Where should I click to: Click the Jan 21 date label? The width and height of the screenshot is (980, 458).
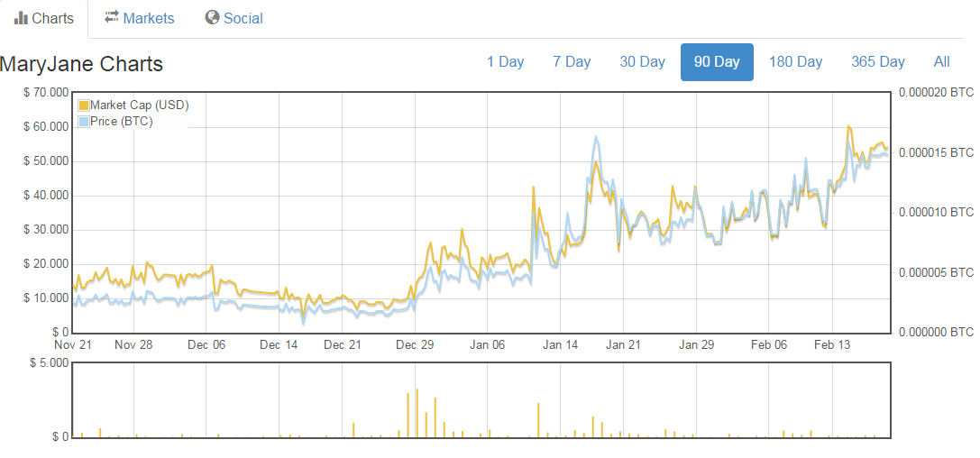(x=624, y=345)
